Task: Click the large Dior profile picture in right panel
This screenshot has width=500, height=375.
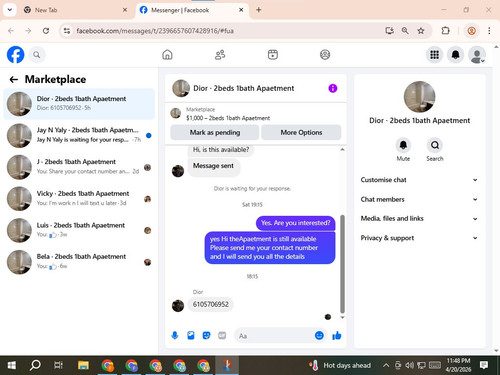Action: pyautogui.click(x=419, y=97)
